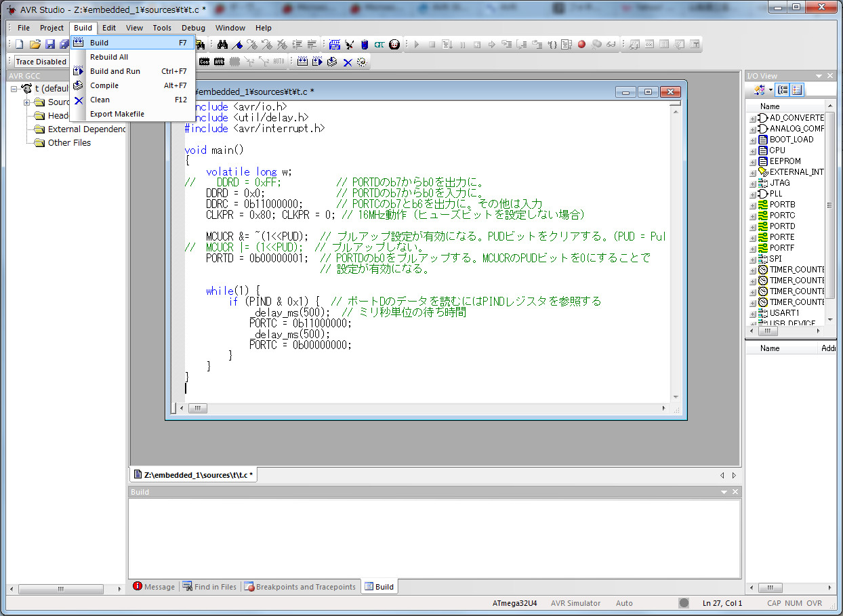
Task: Click the I/O View vertical scrollbar
Action: tap(830, 213)
